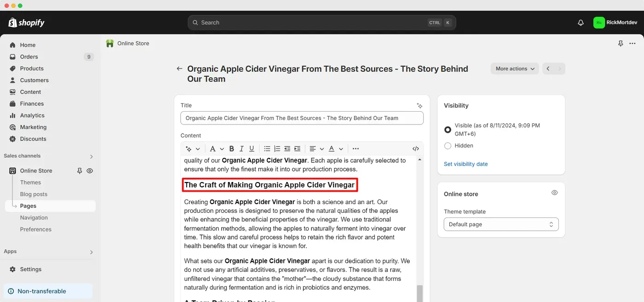Open the top-right three-dot menu
Image resolution: width=644 pixels, height=302 pixels.
click(632, 43)
